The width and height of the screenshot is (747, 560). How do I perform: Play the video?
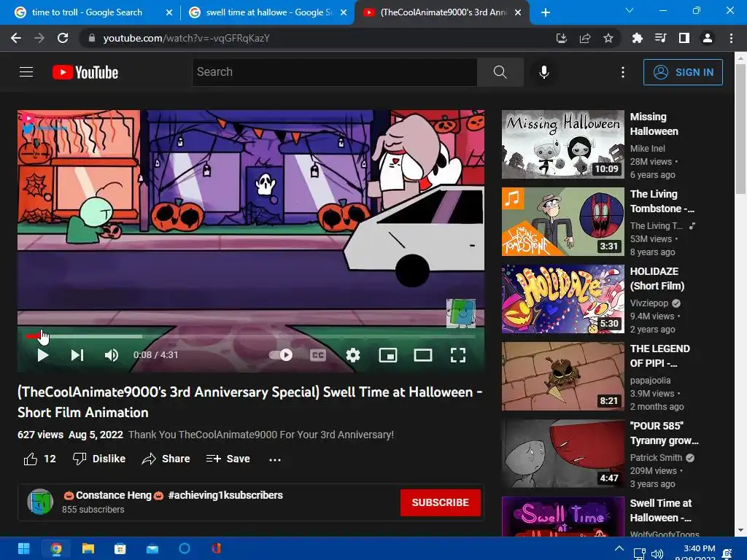[x=43, y=355]
